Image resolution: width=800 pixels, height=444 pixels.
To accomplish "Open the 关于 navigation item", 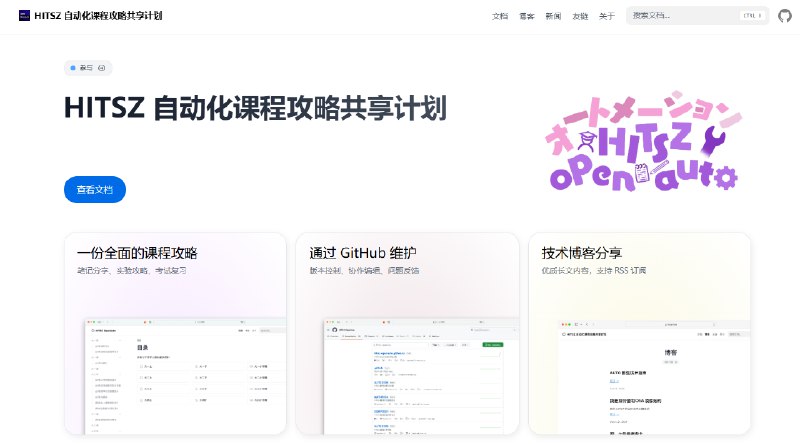I will [606, 16].
